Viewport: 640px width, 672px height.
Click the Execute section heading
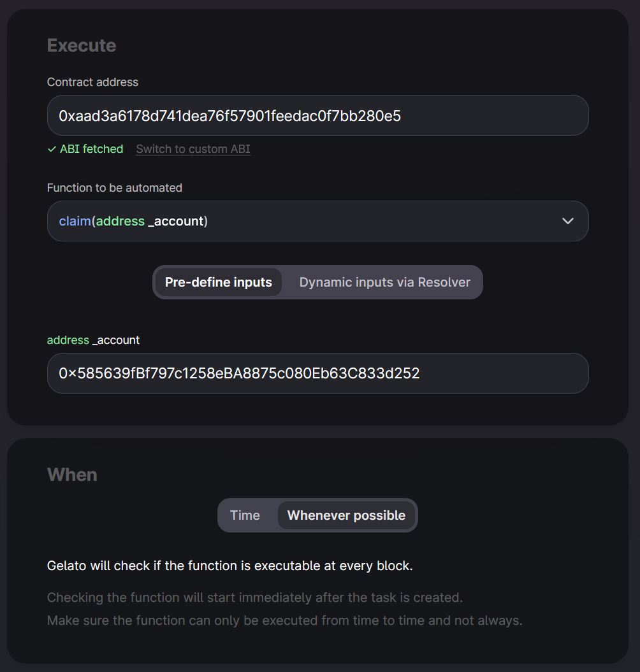pos(82,46)
